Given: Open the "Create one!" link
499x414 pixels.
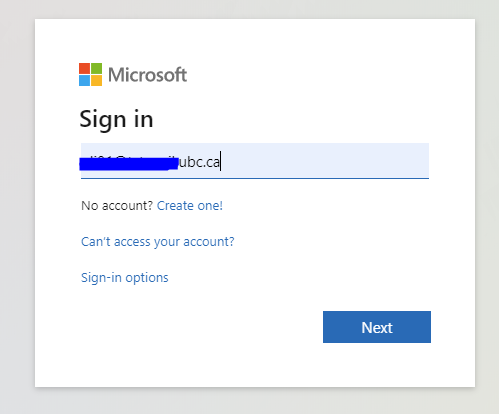Looking at the screenshot, I should [x=190, y=206].
